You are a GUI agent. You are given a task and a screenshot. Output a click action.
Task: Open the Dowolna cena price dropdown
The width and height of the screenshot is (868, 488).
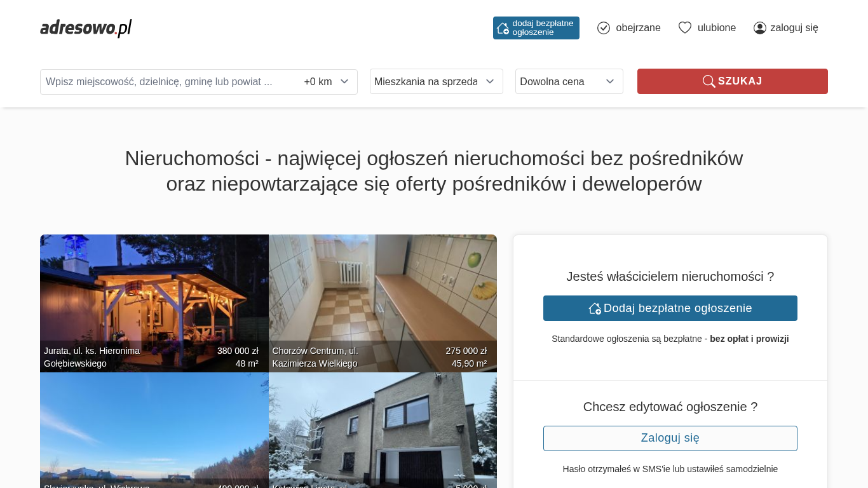[x=569, y=81]
